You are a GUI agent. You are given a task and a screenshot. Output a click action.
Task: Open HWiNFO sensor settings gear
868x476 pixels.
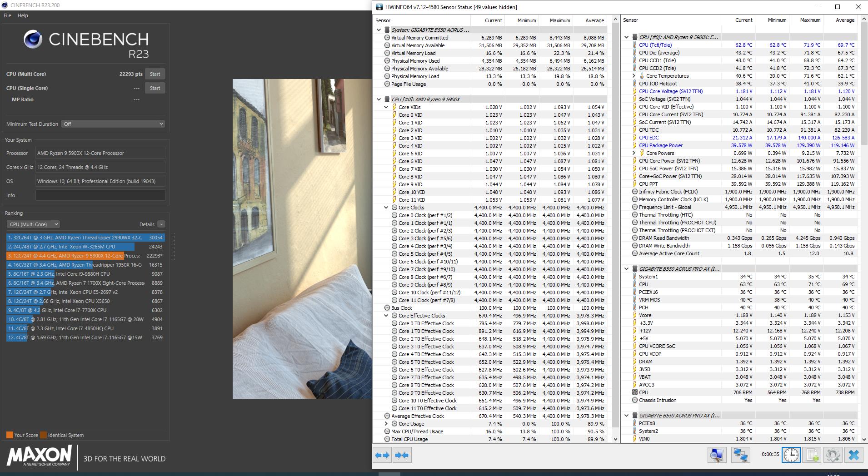click(833, 455)
